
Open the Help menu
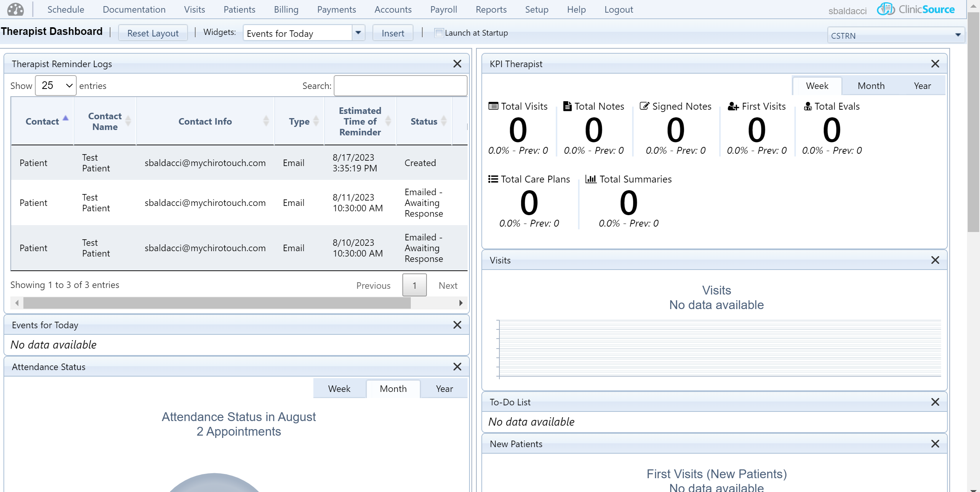pos(576,9)
